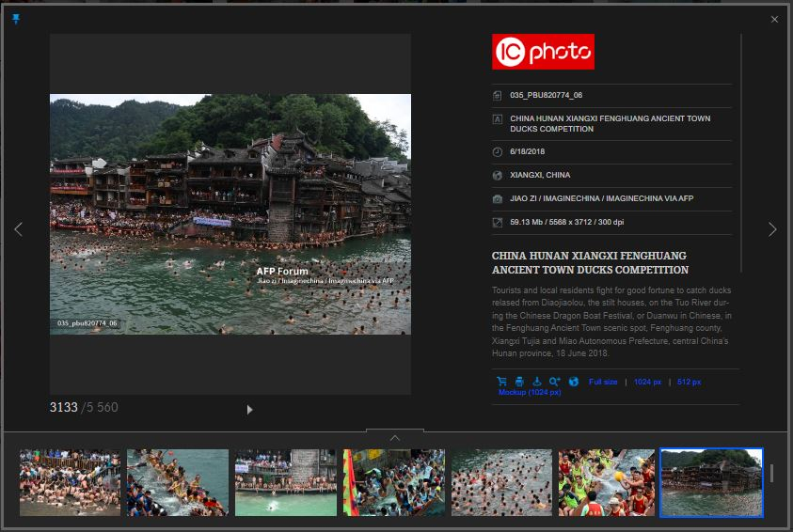Go to the next photo arrow
Image resolution: width=793 pixels, height=532 pixels.
[772, 229]
